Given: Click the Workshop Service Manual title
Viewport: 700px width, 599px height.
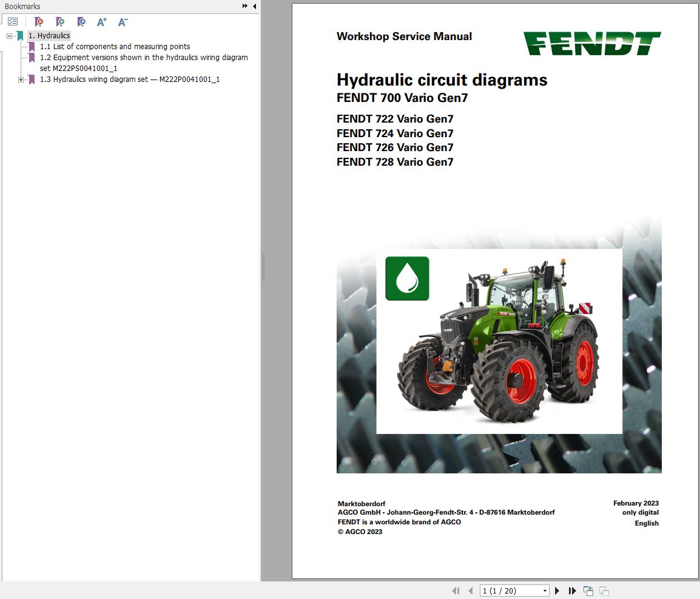Looking at the screenshot, I should tap(404, 36).
